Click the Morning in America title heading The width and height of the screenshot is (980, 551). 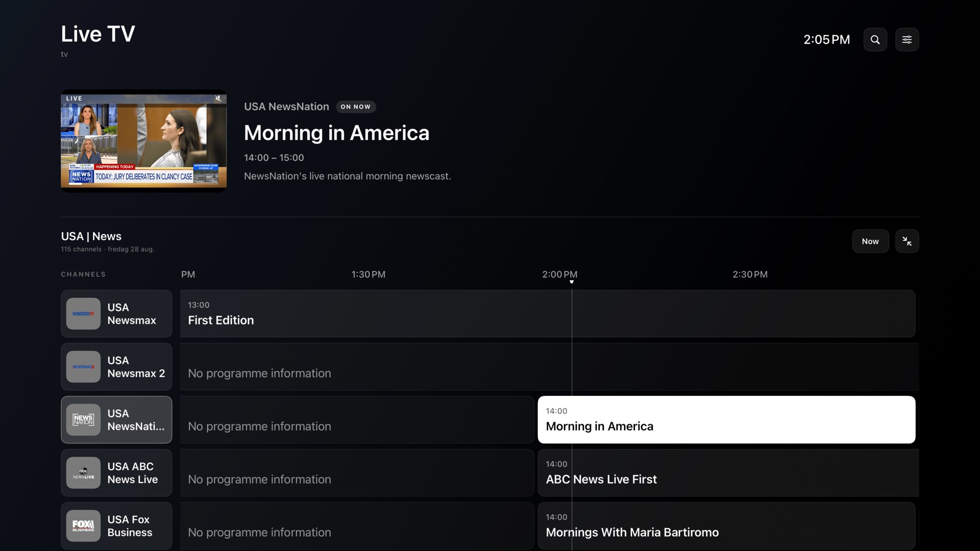pyautogui.click(x=336, y=133)
